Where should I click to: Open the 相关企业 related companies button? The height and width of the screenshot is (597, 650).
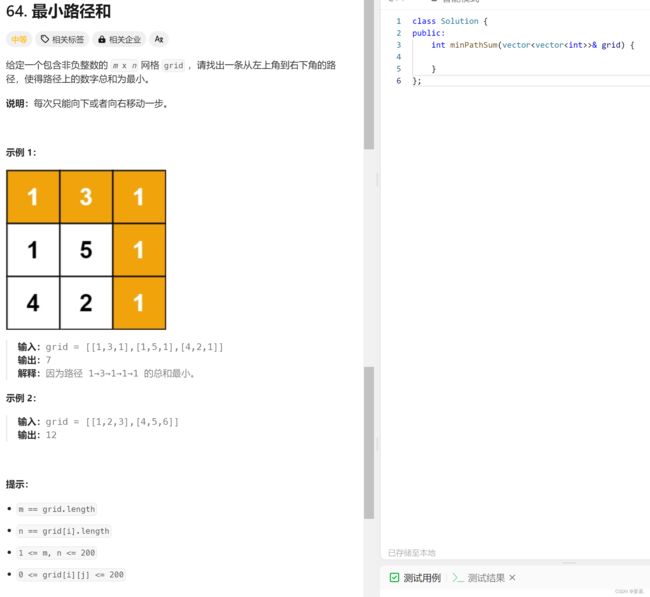(119, 39)
